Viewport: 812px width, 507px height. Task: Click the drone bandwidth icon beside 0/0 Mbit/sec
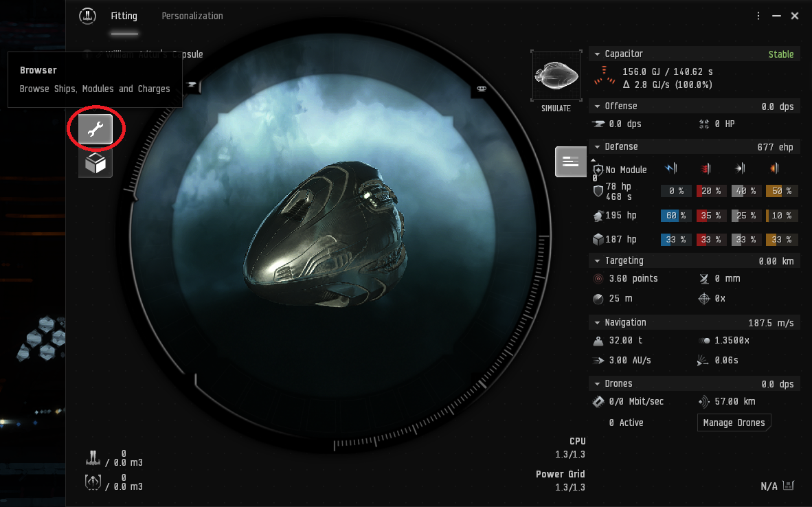[x=598, y=401]
